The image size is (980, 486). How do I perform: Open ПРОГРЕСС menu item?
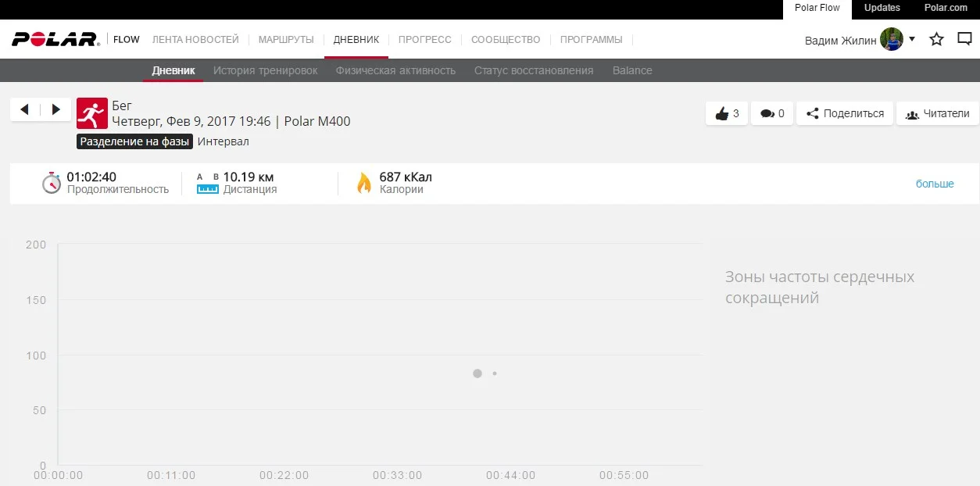(425, 39)
